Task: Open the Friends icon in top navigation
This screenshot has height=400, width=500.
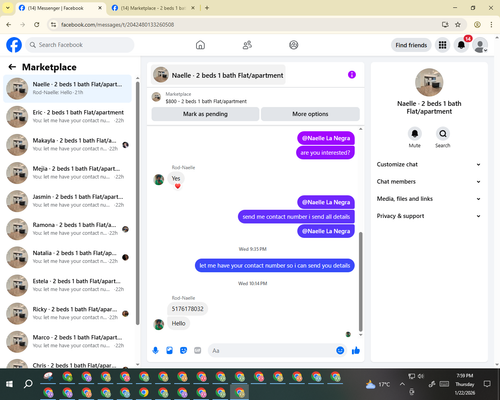Action: pyautogui.click(x=247, y=45)
